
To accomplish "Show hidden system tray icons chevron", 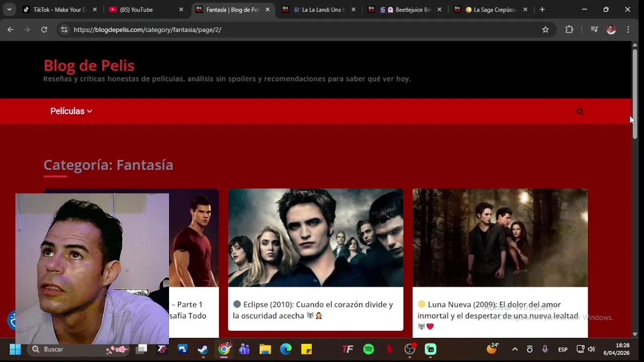I will [515, 349].
